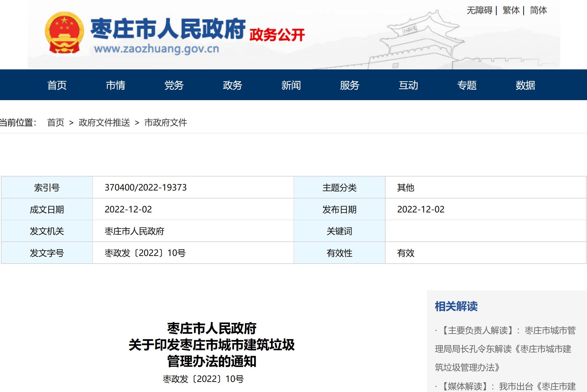Open the 服务 navigation item
The image size is (587, 392).
pyautogui.click(x=350, y=85)
